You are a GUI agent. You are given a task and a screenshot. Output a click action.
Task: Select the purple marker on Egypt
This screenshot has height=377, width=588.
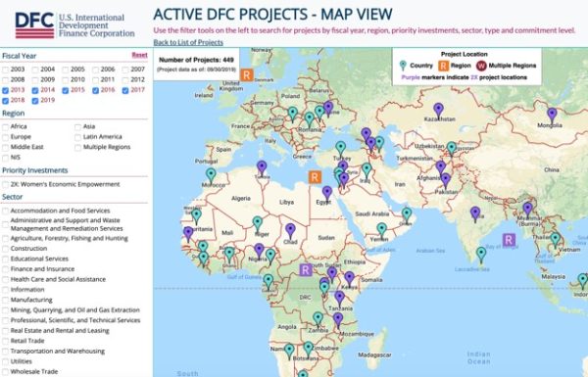[x=327, y=194]
